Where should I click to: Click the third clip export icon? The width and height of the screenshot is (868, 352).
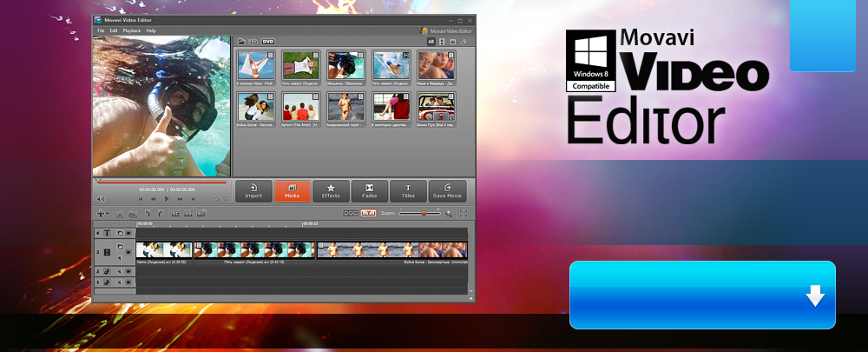click(201, 213)
